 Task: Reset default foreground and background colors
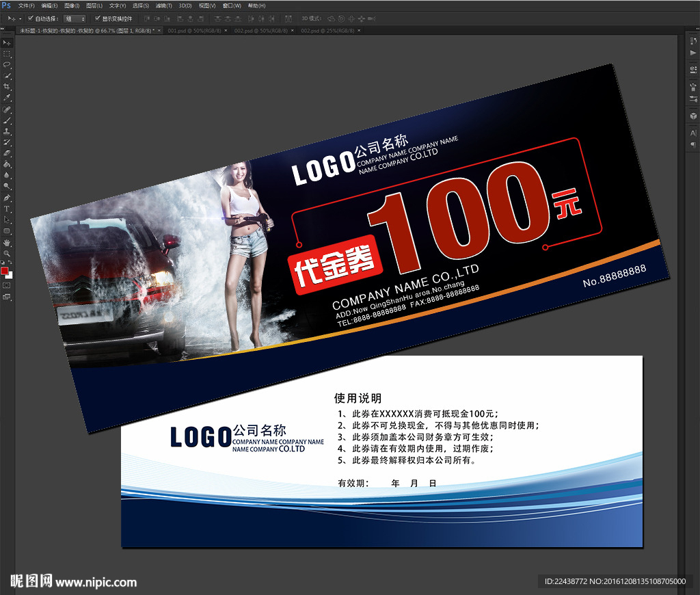[x=3, y=263]
